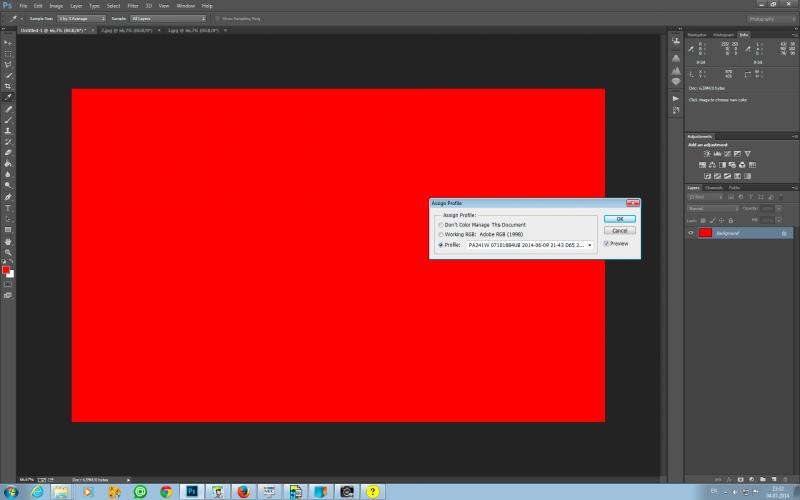Click OK in Assign Profile dialog
The width and height of the screenshot is (800, 500).
tap(620, 219)
